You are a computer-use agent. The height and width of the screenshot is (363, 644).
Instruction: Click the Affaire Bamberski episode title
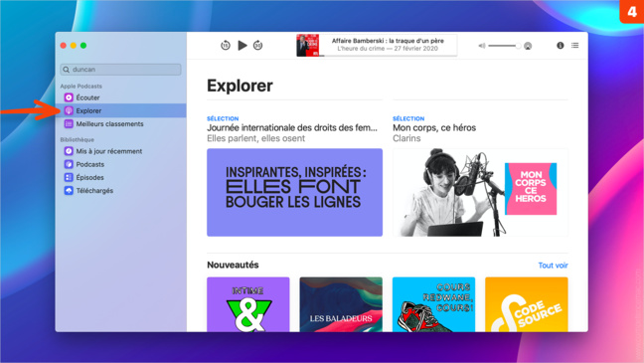[388, 41]
